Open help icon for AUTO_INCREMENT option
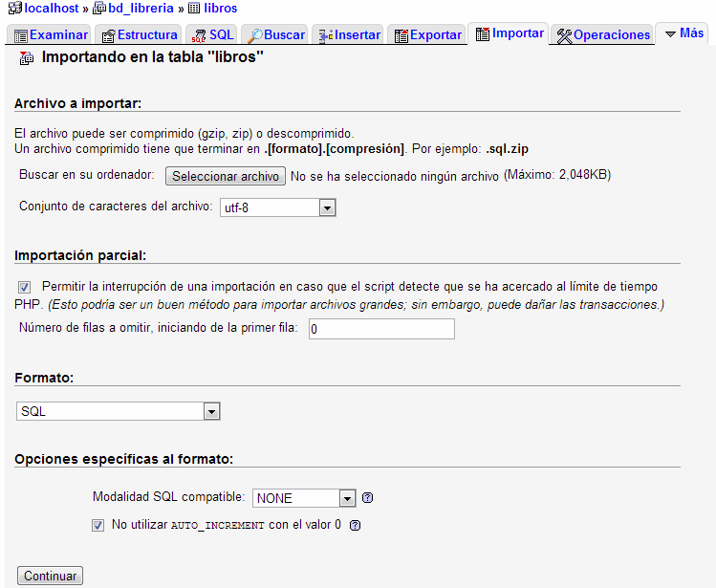 point(356,526)
